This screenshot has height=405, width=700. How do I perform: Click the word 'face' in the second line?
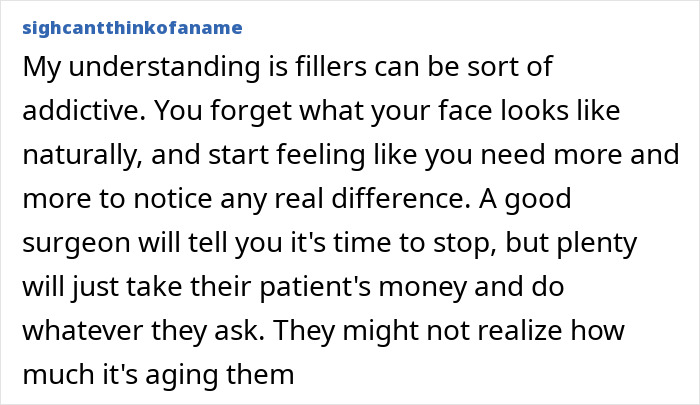465,110
